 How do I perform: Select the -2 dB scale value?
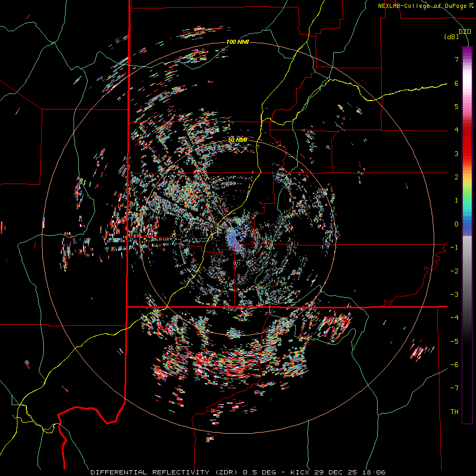click(x=454, y=271)
